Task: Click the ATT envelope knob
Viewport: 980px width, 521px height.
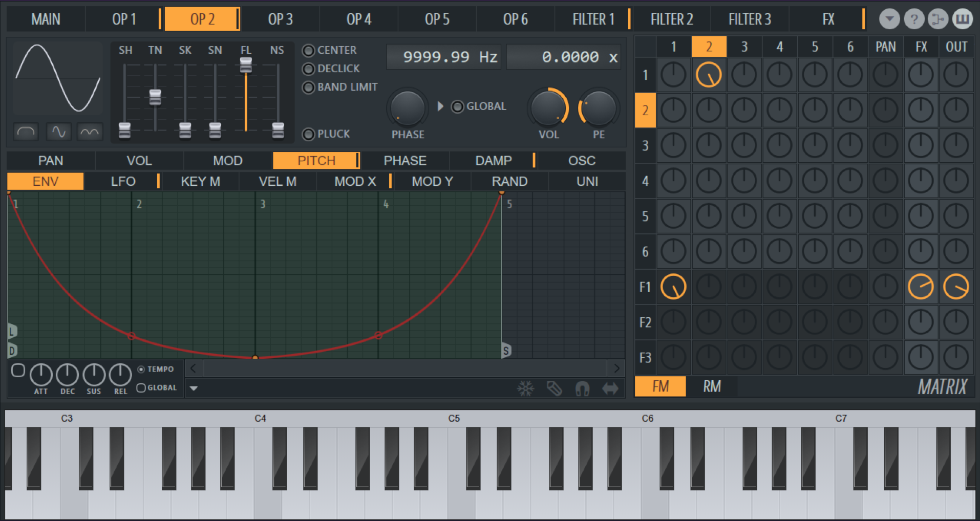Action: click(x=41, y=375)
